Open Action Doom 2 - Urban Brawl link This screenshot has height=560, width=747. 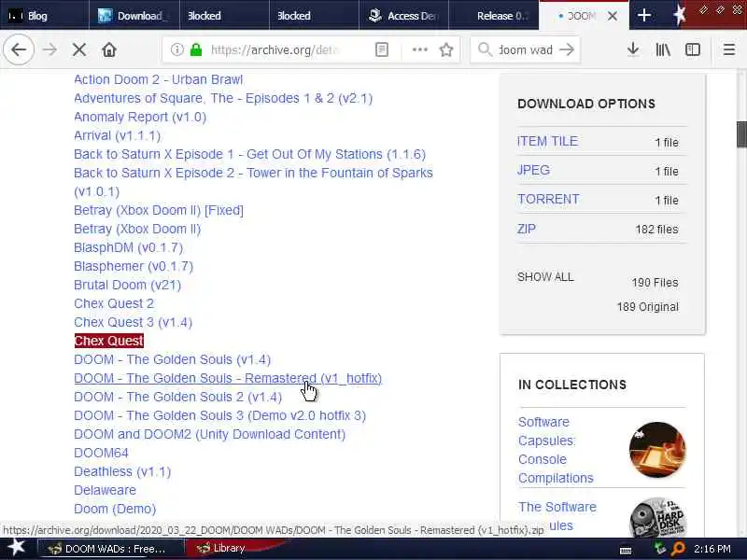coord(158,79)
